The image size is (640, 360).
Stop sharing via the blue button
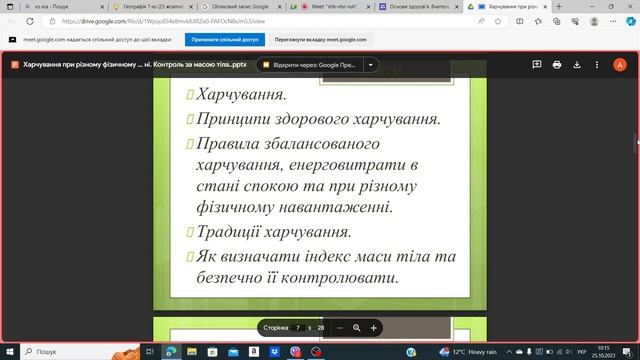click(x=225, y=40)
